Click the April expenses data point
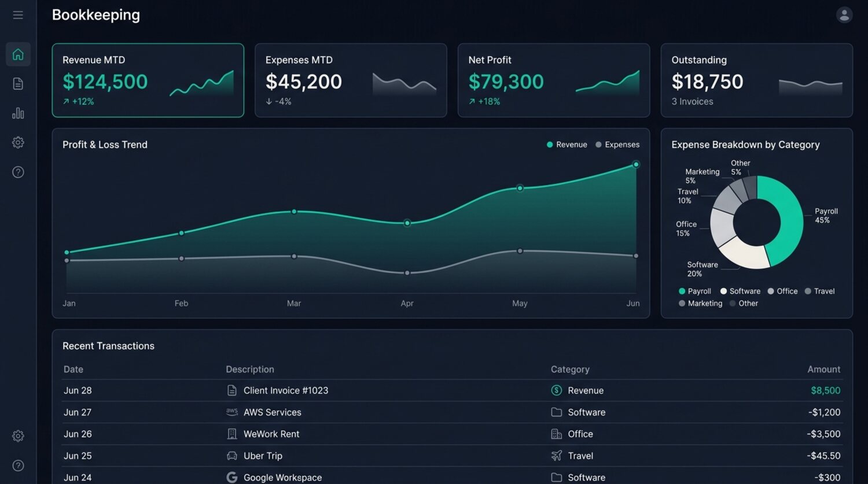Image resolution: width=868 pixels, height=484 pixels. click(407, 273)
